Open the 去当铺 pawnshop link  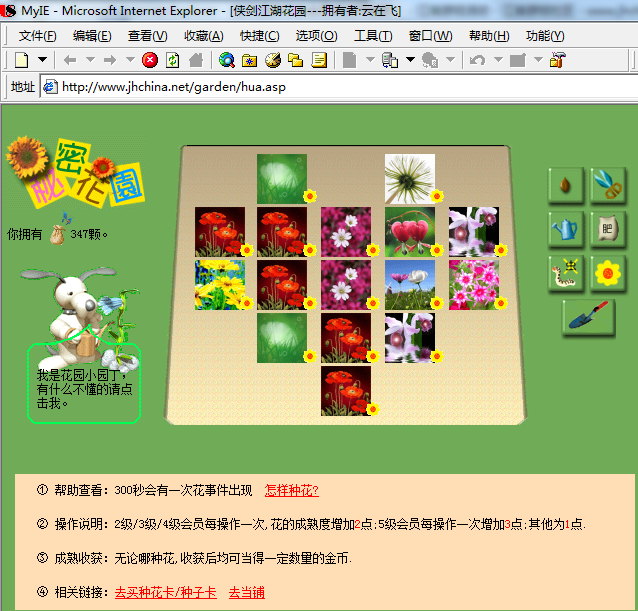click(247, 592)
